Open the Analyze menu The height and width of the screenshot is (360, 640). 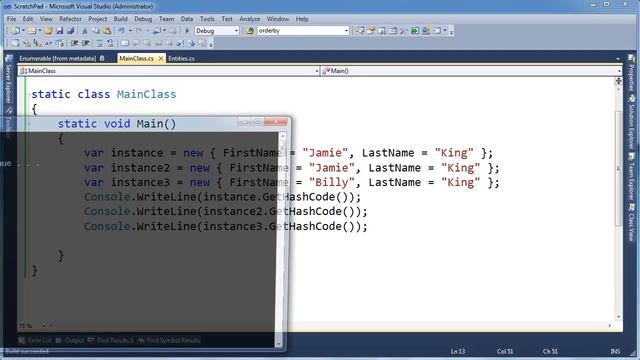[249, 19]
